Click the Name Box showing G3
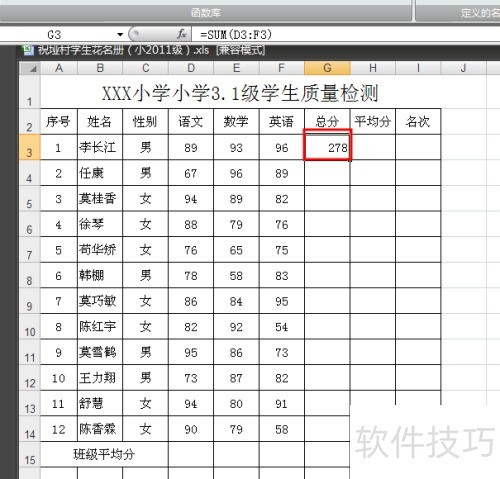 point(54,34)
